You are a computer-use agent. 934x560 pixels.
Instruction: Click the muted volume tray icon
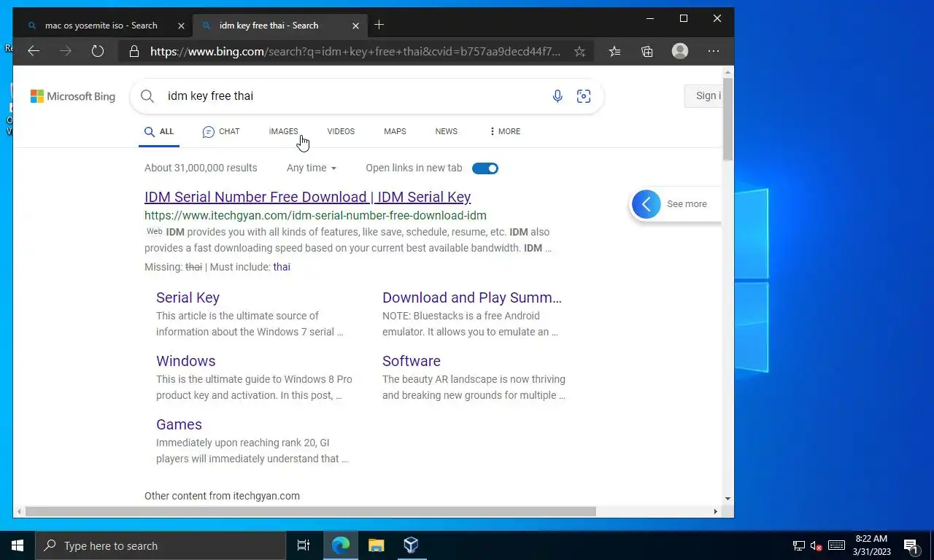[817, 545]
